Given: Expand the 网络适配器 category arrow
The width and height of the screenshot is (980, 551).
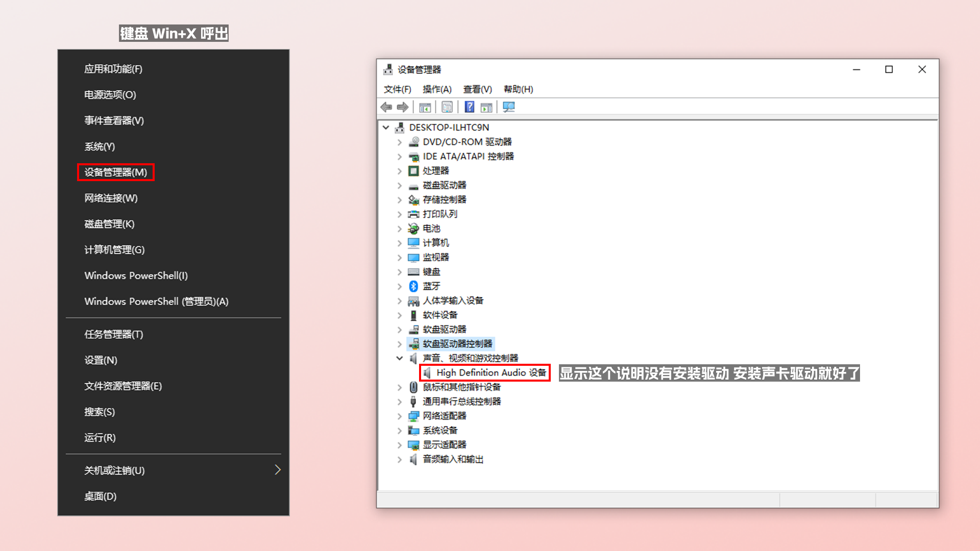Looking at the screenshot, I should click(x=400, y=416).
